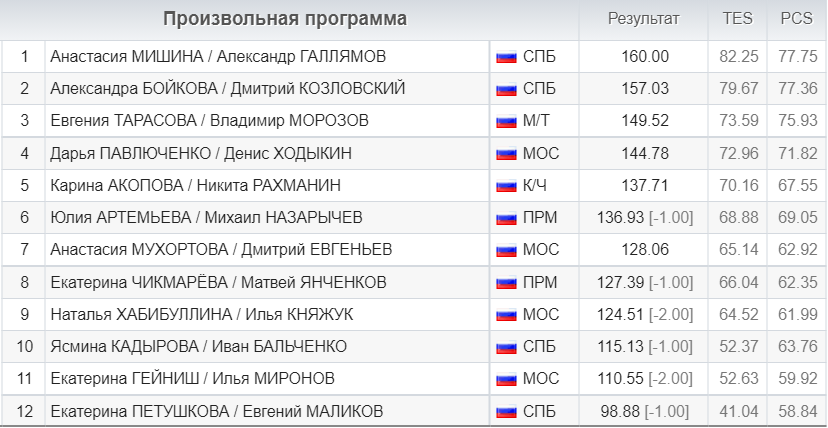The height and width of the screenshot is (428, 828).
Task: Click the flag in Kadyrova/Balchenko row
Action: [x=505, y=347]
